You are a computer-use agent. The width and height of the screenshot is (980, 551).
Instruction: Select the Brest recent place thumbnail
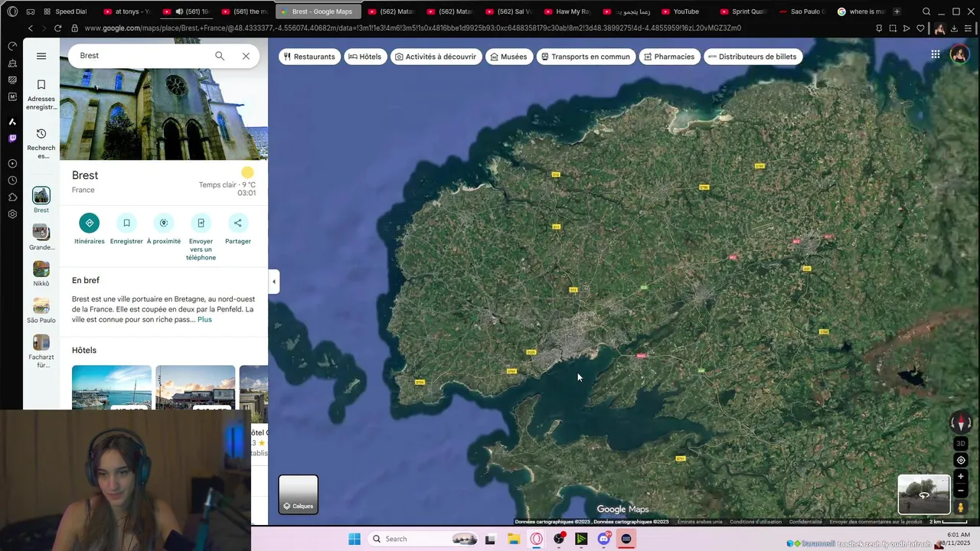41,195
